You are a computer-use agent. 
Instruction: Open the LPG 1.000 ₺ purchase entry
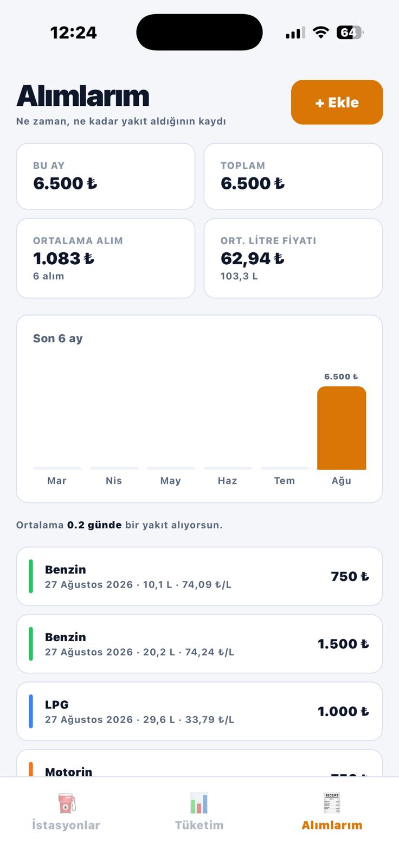tap(200, 711)
